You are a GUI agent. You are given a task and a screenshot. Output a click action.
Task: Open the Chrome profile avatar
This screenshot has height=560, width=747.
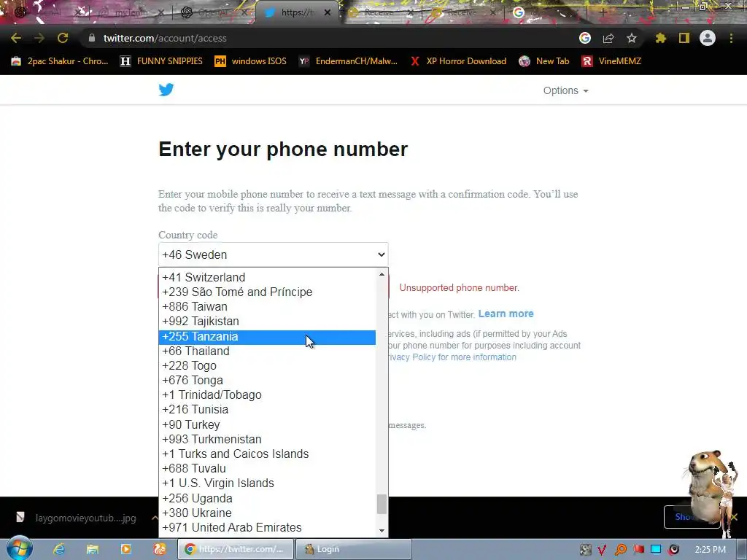[708, 38]
